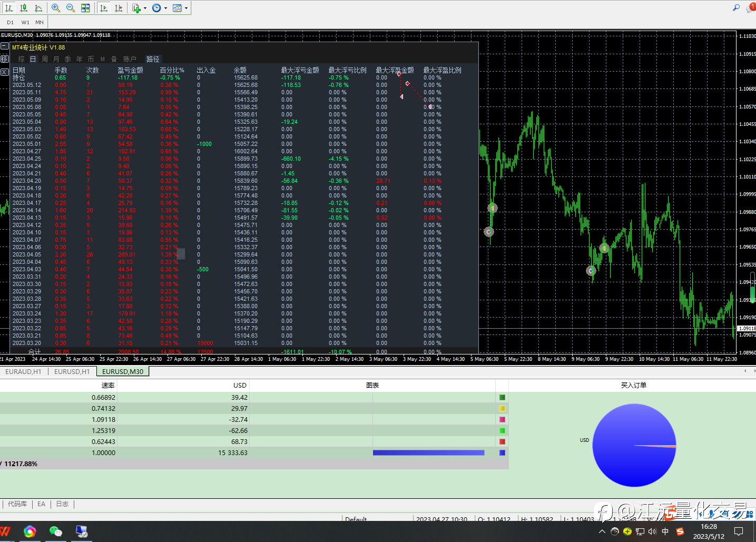Open templates dropdown arrow
This screenshot has height=542, width=756.
tap(186, 8)
